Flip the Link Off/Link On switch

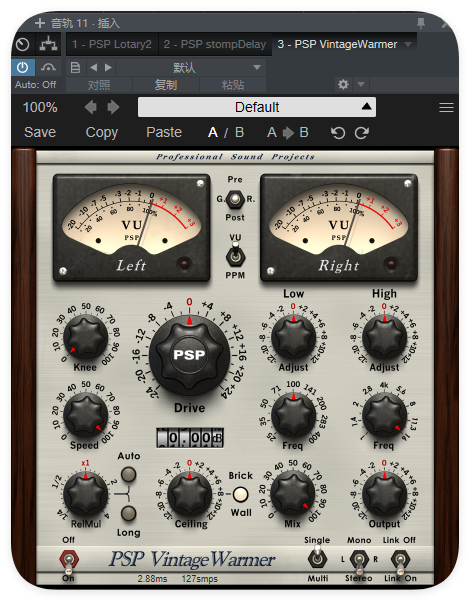400,561
